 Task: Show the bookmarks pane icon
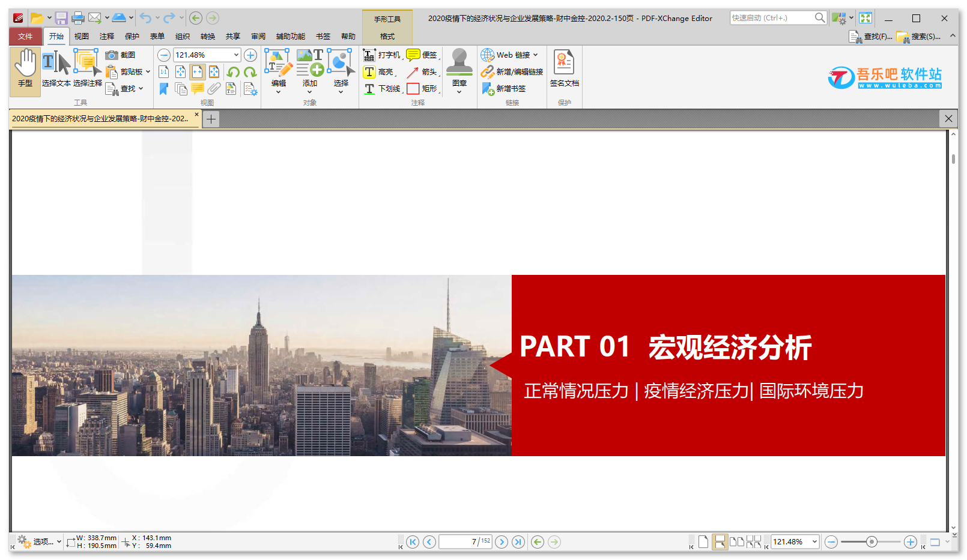163,89
